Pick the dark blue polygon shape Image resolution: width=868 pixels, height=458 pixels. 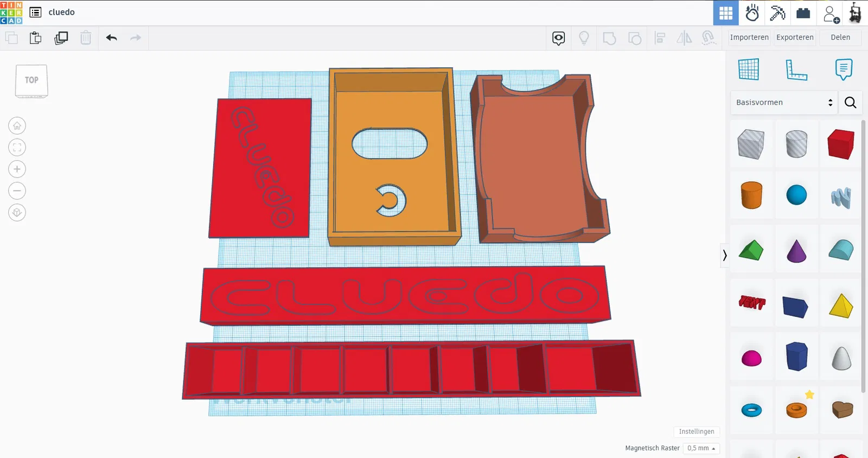pyautogui.click(x=796, y=357)
